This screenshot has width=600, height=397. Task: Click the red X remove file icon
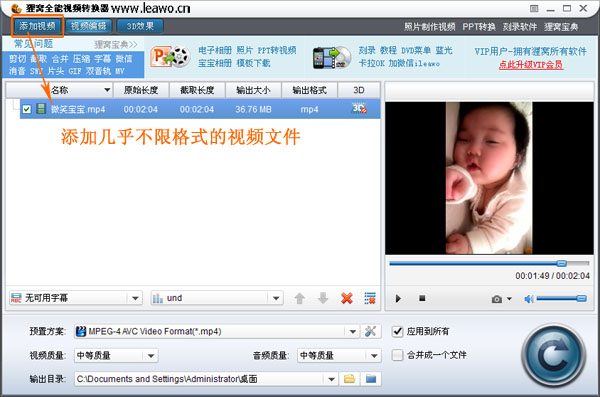pyautogui.click(x=347, y=298)
